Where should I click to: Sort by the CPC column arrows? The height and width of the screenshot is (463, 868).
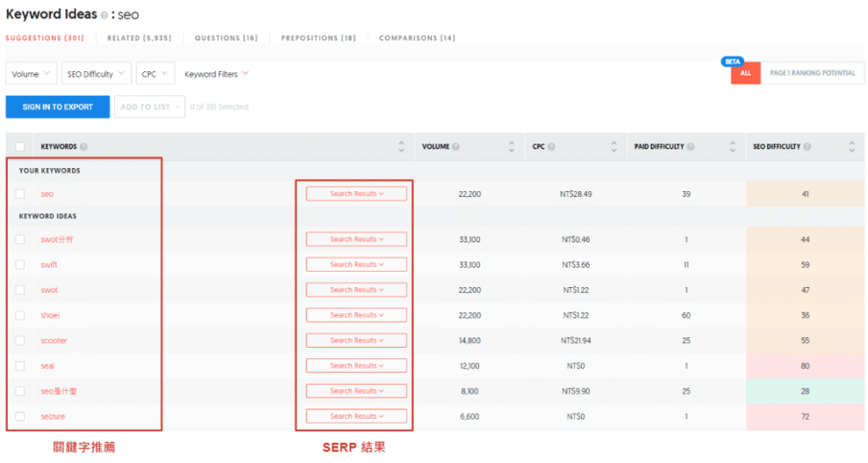click(x=614, y=147)
